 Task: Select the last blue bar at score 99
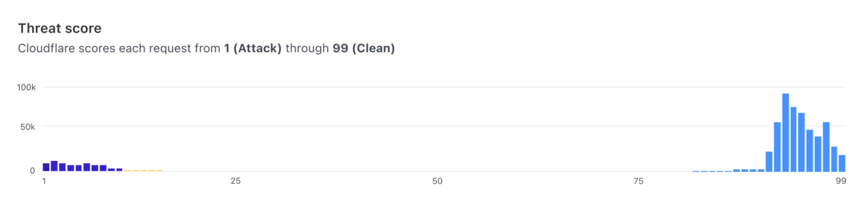pyautogui.click(x=842, y=163)
